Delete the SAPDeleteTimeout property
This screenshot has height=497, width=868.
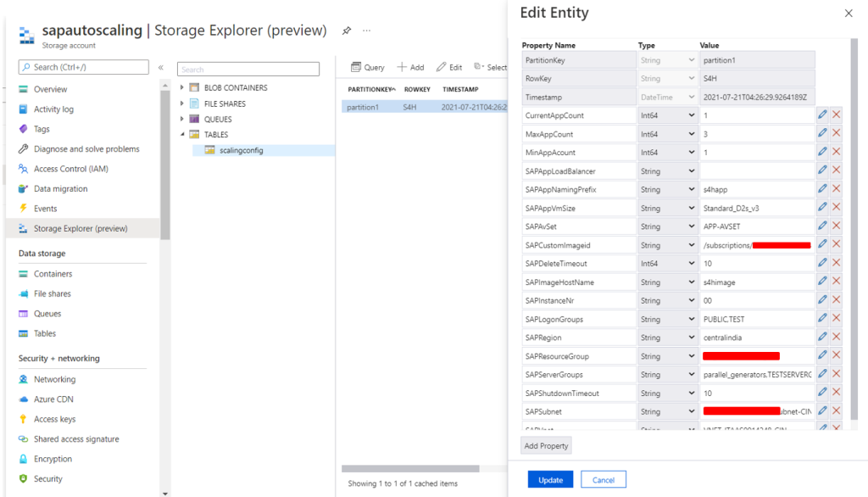pyautogui.click(x=837, y=263)
